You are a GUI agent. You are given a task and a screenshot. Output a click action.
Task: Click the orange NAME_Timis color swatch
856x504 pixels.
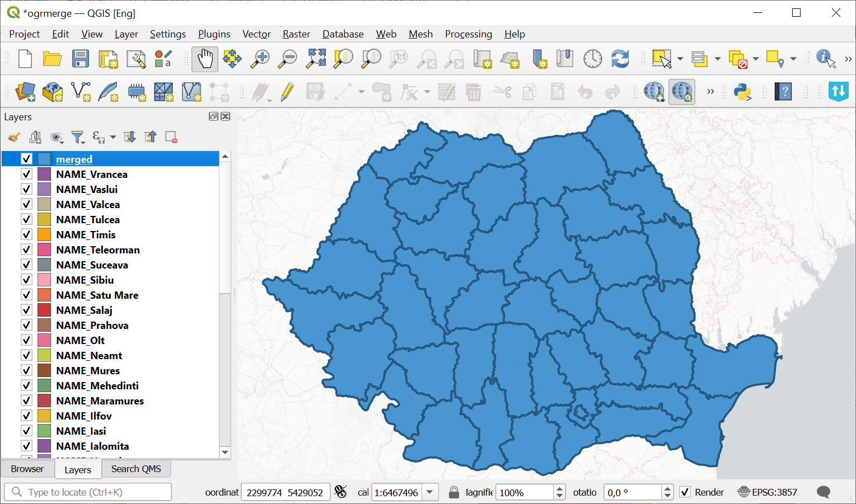pyautogui.click(x=44, y=234)
